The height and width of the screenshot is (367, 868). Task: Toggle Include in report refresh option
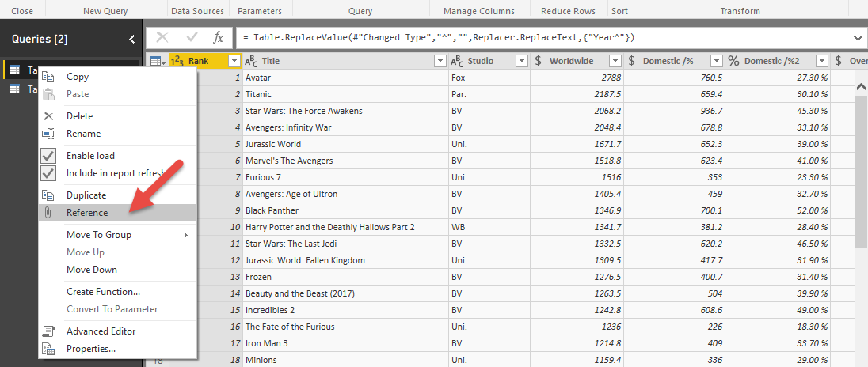click(48, 173)
